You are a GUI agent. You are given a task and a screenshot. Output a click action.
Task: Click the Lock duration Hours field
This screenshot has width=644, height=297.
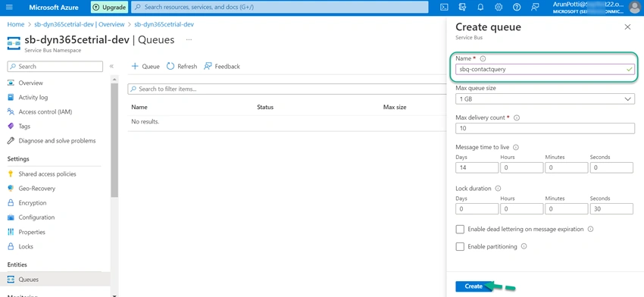521,208
